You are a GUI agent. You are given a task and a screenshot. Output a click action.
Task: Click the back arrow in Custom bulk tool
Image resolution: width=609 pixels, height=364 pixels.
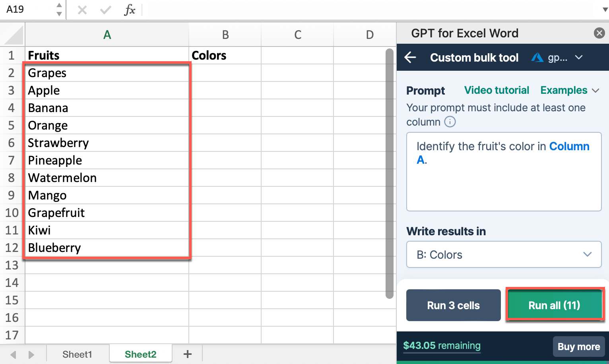coord(411,58)
